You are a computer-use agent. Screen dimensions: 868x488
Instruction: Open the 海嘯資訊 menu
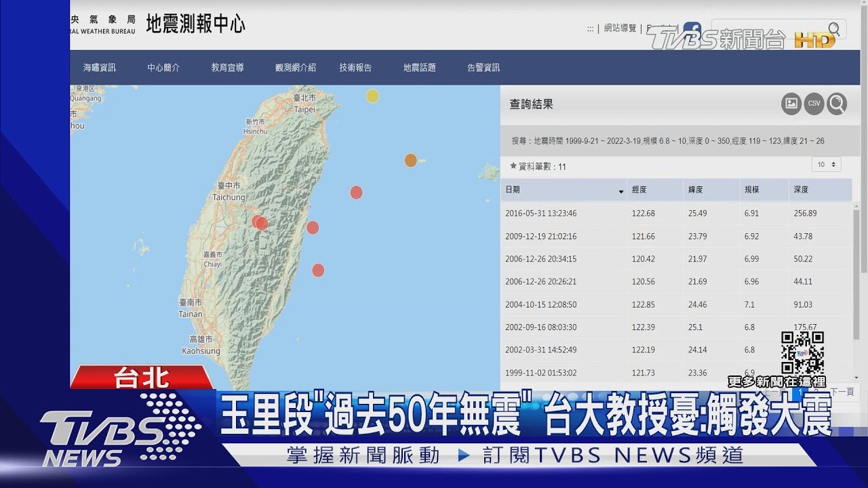(x=100, y=68)
